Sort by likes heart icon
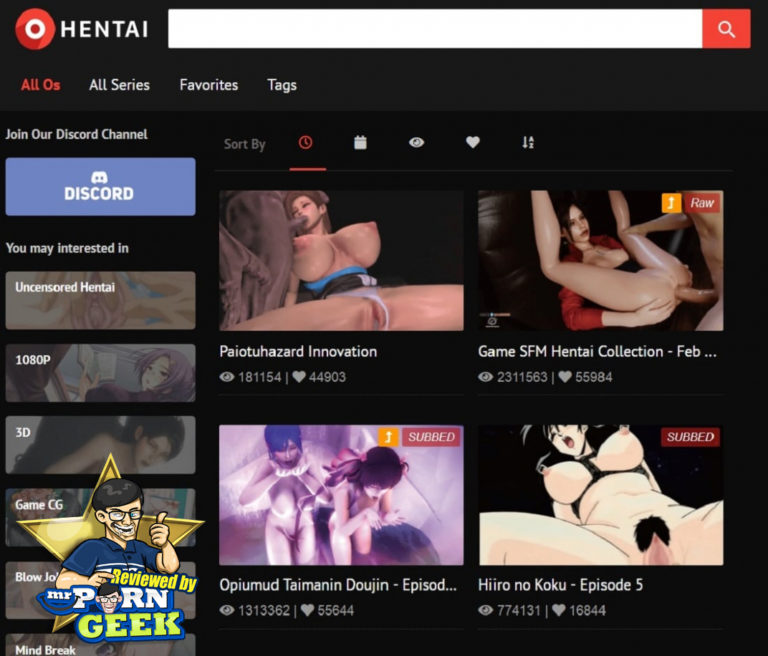Screen dimensions: 768x656 (473, 143)
